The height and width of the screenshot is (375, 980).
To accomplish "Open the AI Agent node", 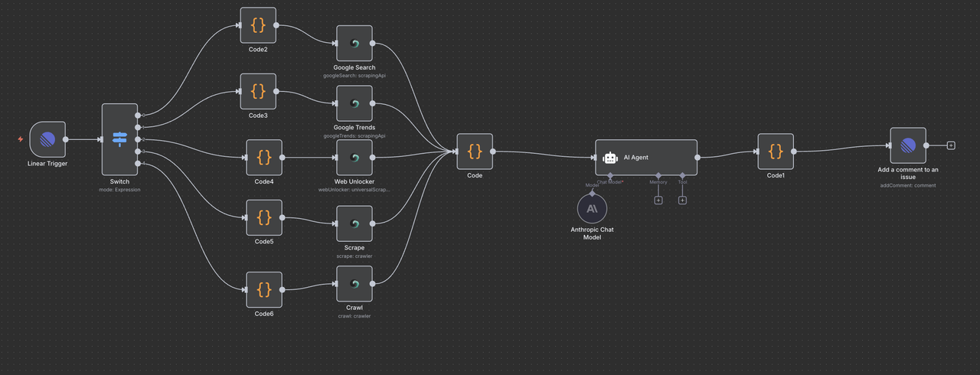I will pyautogui.click(x=646, y=158).
